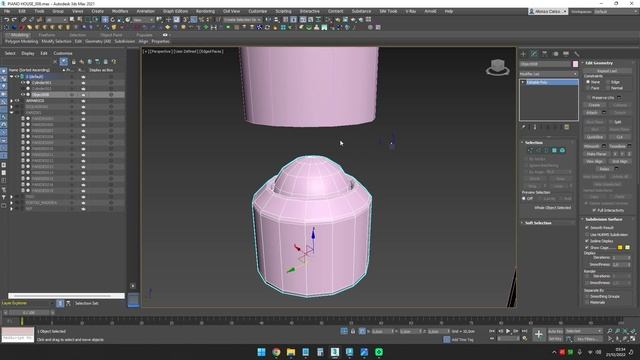
Task: Enable the Preserve UVs checkbox
Action: point(589,98)
